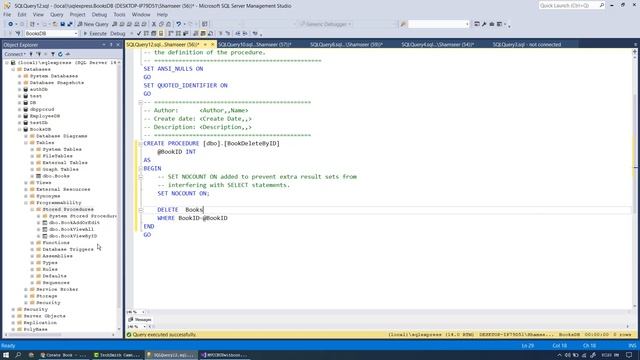This screenshot has height=360, width=640.
Task: Close the Object Explorer panel
Action: (x=118, y=45)
